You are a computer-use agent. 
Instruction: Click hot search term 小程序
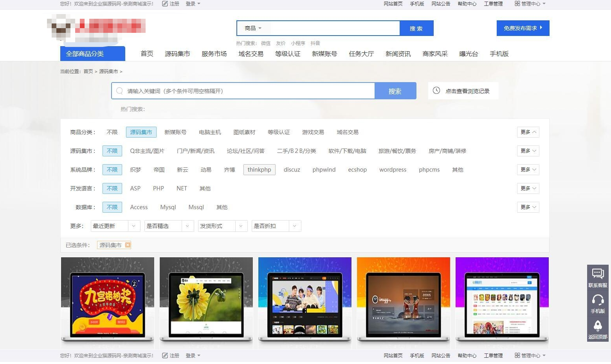click(x=298, y=43)
